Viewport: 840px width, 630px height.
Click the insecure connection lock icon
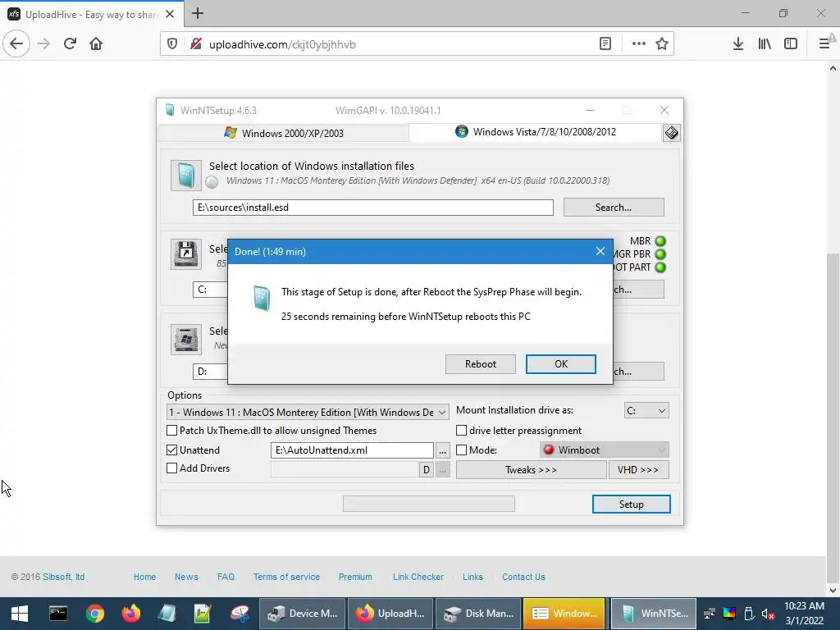(195, 44)
